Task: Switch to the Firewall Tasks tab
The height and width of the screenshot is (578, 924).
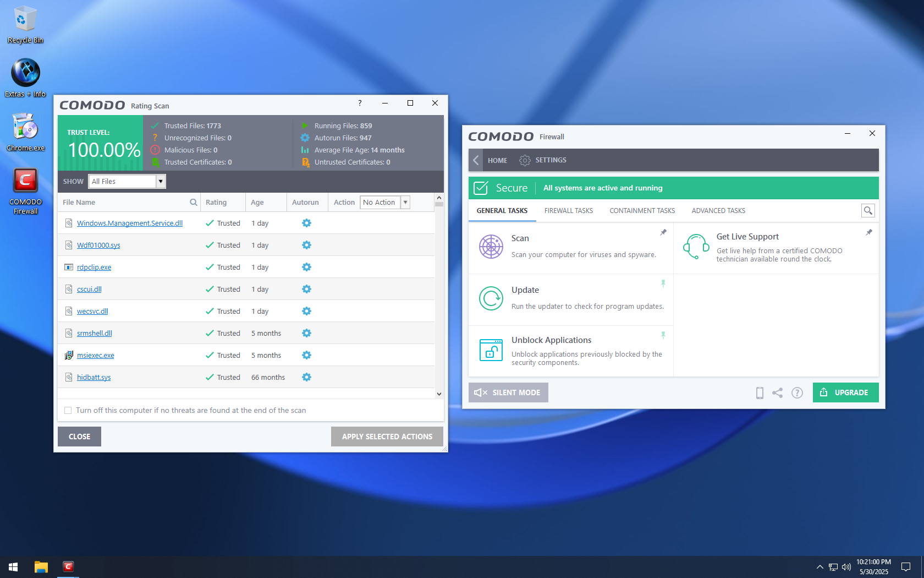Action: [568, 211]
